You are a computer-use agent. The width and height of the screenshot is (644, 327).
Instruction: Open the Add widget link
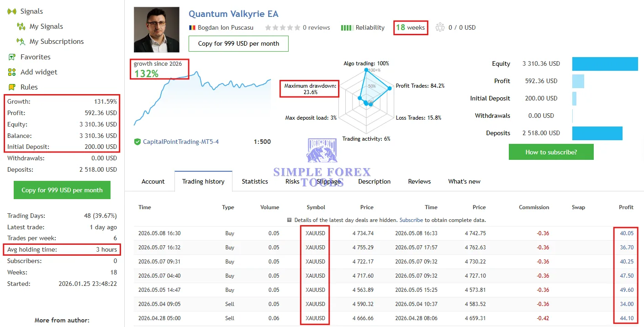click(x=39, y=72)
